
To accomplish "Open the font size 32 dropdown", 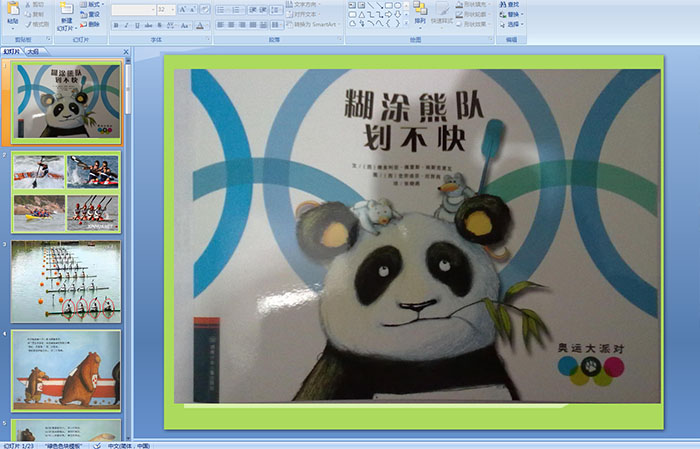I will point(166,9).
